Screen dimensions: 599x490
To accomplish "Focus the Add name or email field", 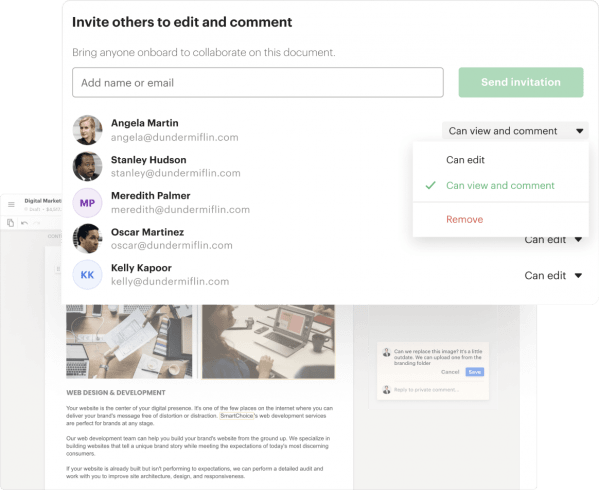I will click(258, 82).
